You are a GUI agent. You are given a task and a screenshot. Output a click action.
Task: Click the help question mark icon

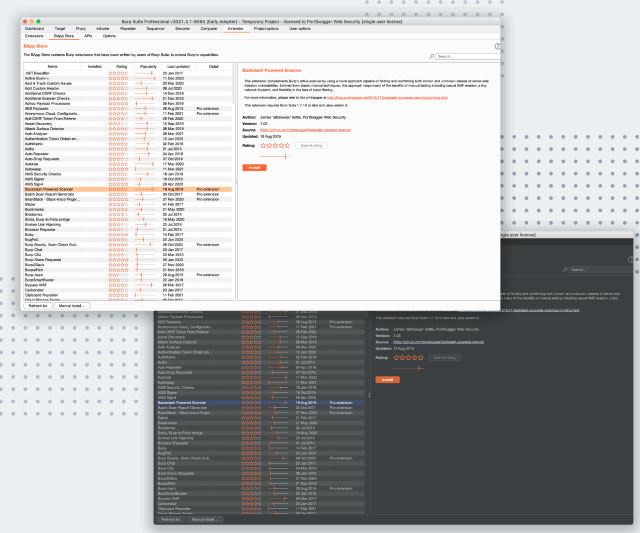(498, 46)
